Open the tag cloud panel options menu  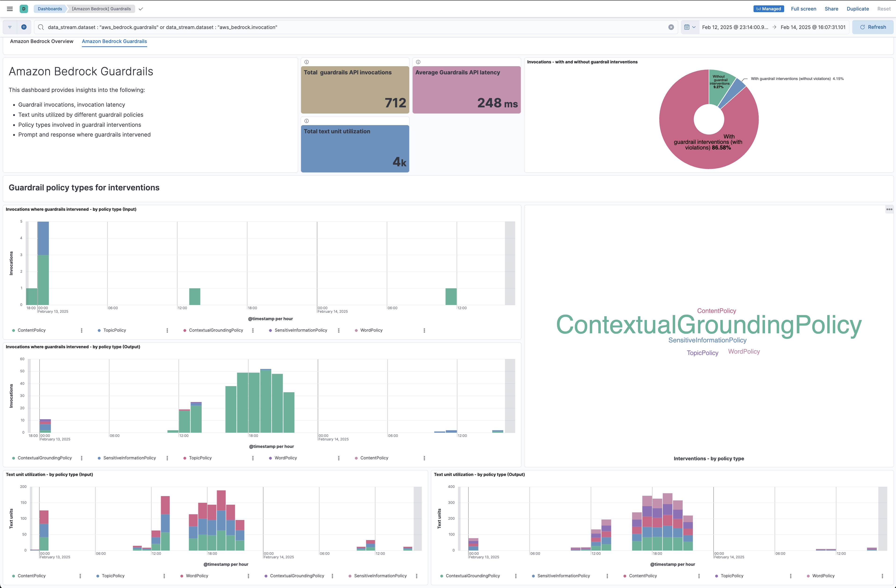tap(889, 209)
